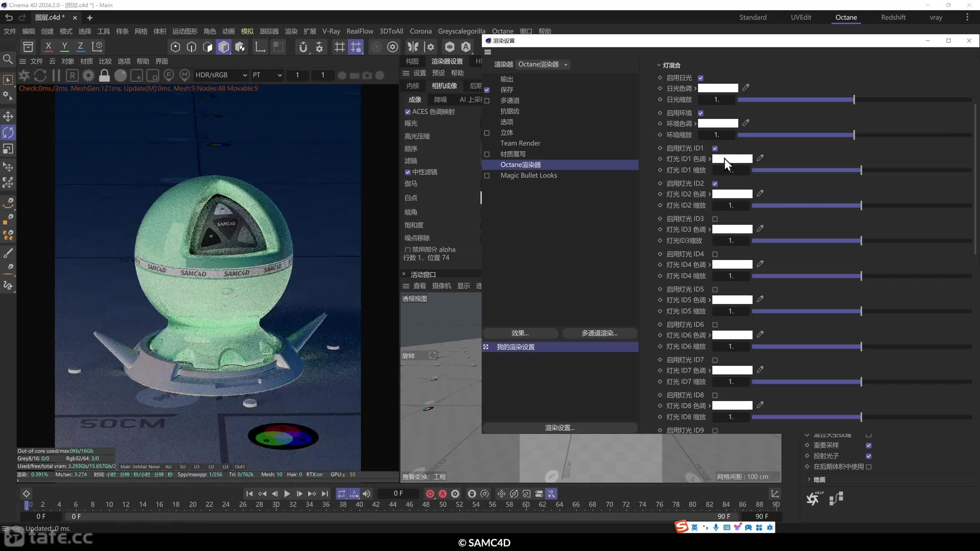Open the 渲染器 Octane渲染器 dropdown
980x551 pixels.
[x=543, y=64]
